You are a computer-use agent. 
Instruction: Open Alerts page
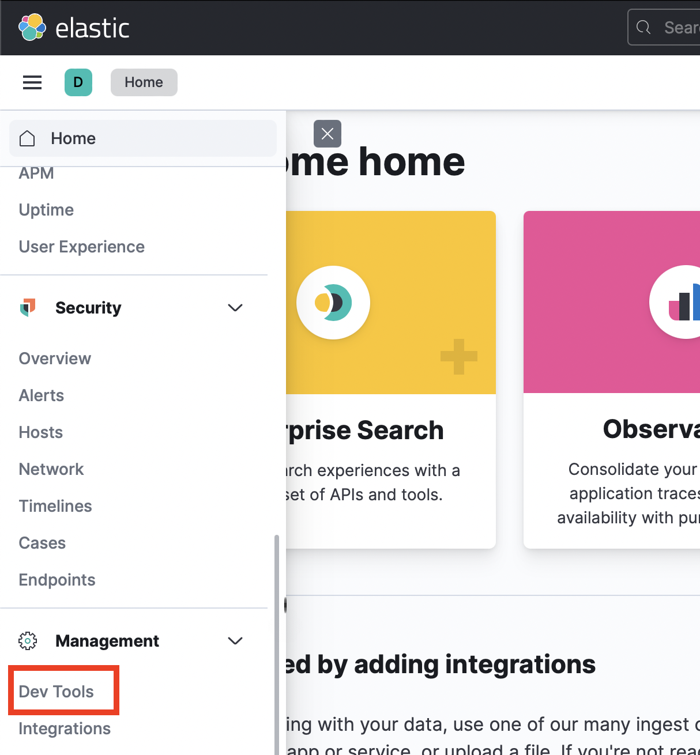pyautogui.click(x=42, y=395)
